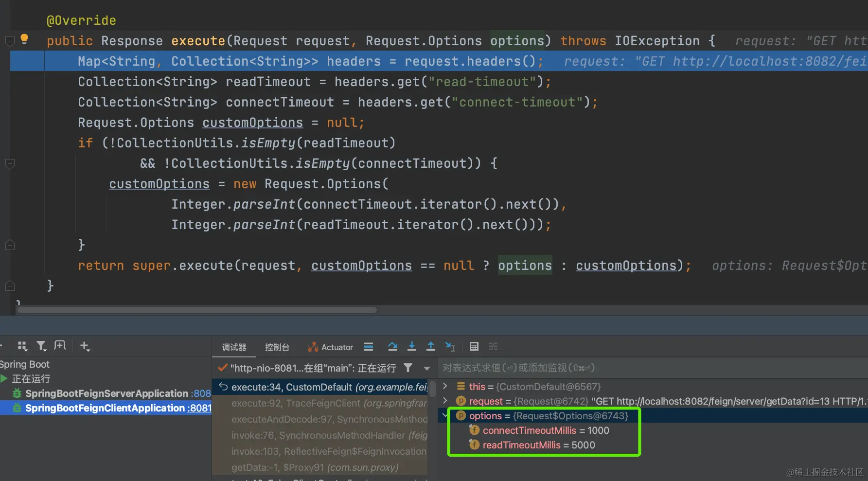Click the thread filter funnel icon
The height and width of the screenshot is (481, 868).
[408, 368]
